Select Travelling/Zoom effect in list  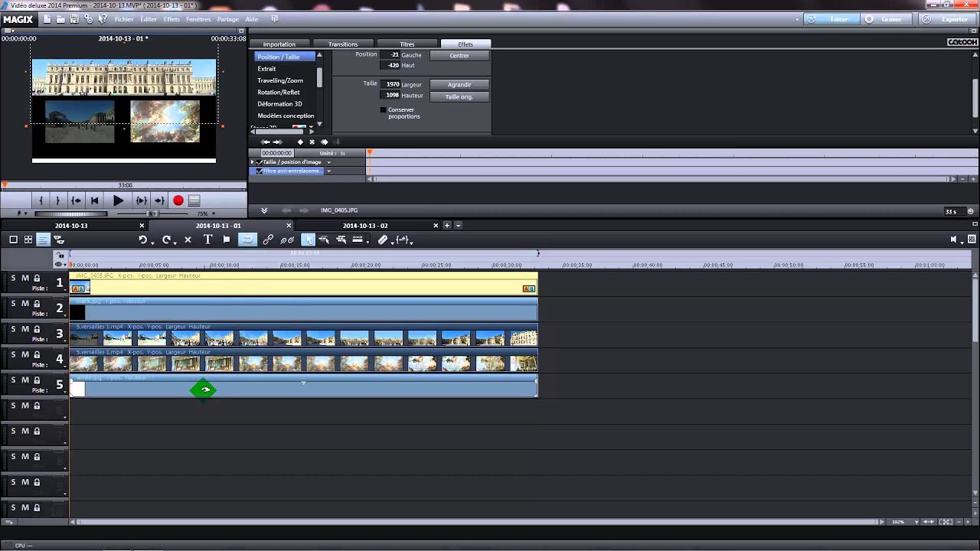[x=280, y=80]
